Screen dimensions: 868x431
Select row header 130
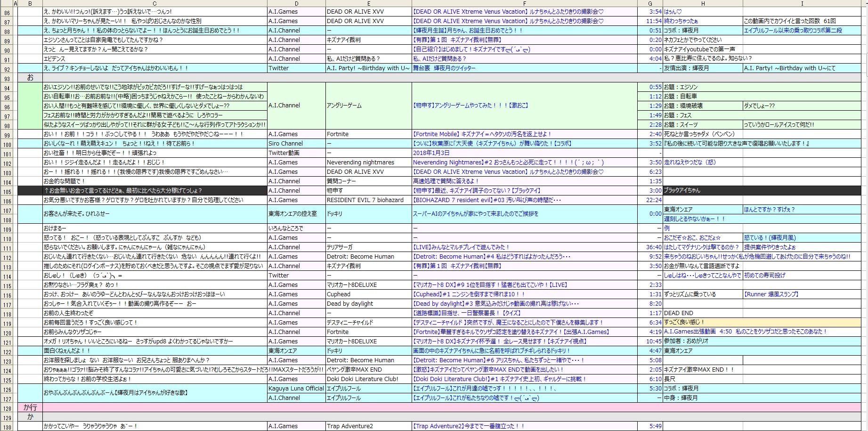(x=7, y=427)
